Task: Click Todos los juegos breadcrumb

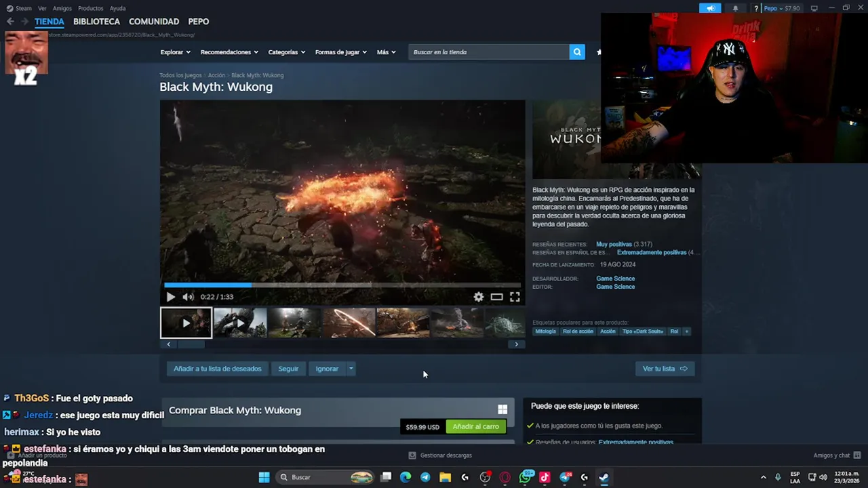Action: [180, 75]
